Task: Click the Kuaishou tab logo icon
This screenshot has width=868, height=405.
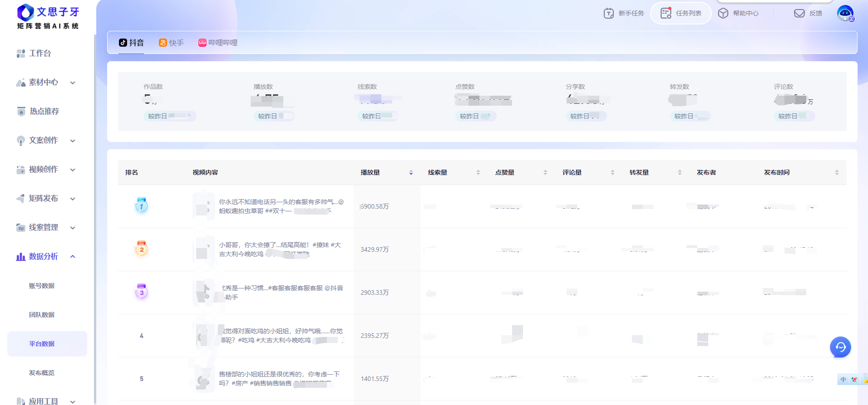Action: [x=163, y=43]
